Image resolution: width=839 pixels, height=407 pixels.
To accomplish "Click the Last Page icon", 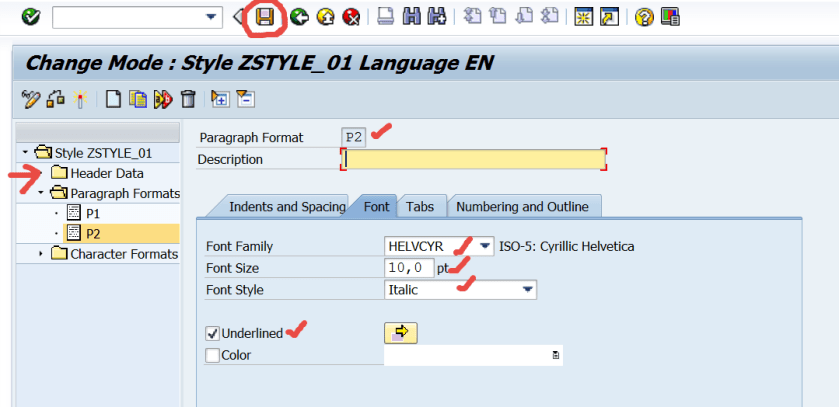I will (550, 18).
